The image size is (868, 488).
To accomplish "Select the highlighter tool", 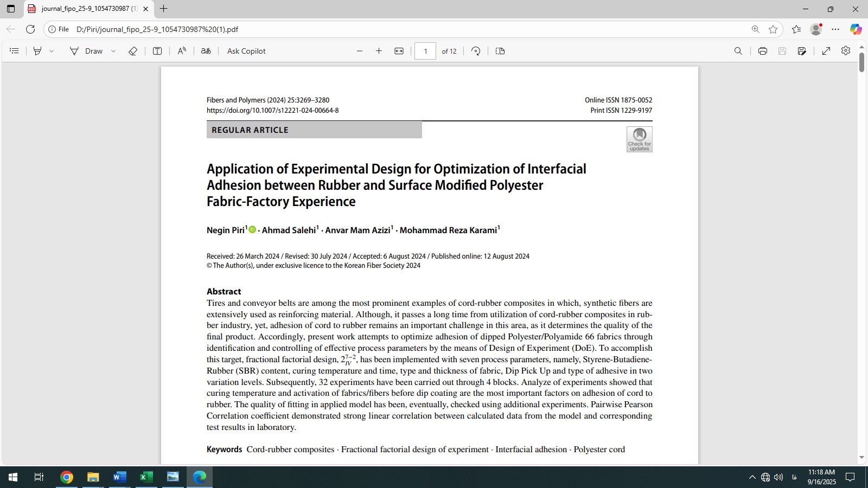I will [37, 51].
